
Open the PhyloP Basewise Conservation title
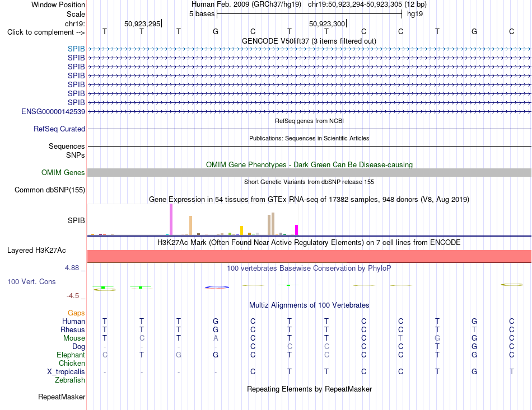[309, 268]
